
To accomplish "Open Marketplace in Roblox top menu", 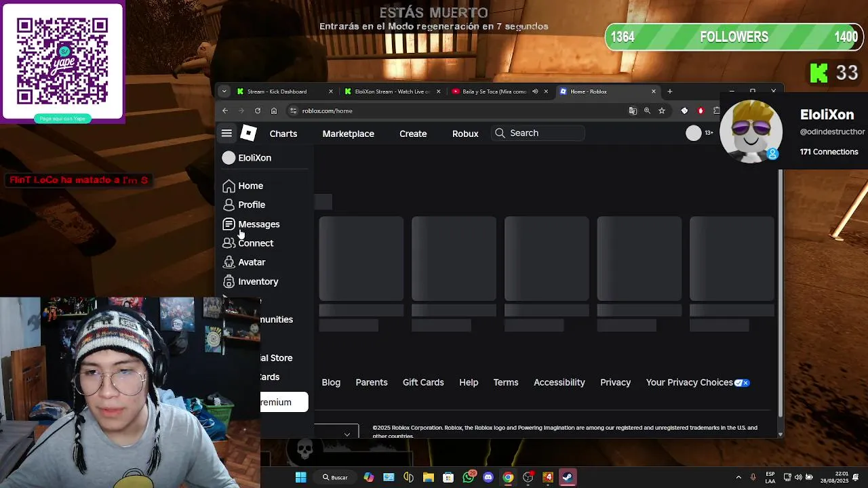I will 349,134.
